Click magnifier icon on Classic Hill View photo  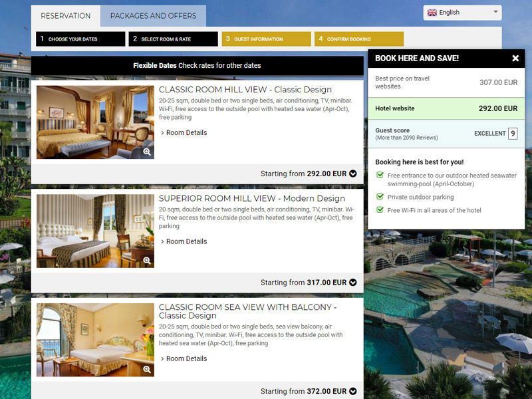click(147, 152)
